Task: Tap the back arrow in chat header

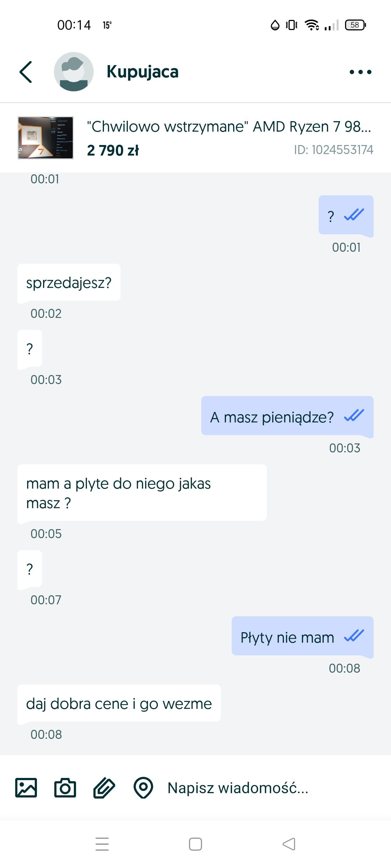Action: coord(26,72)
